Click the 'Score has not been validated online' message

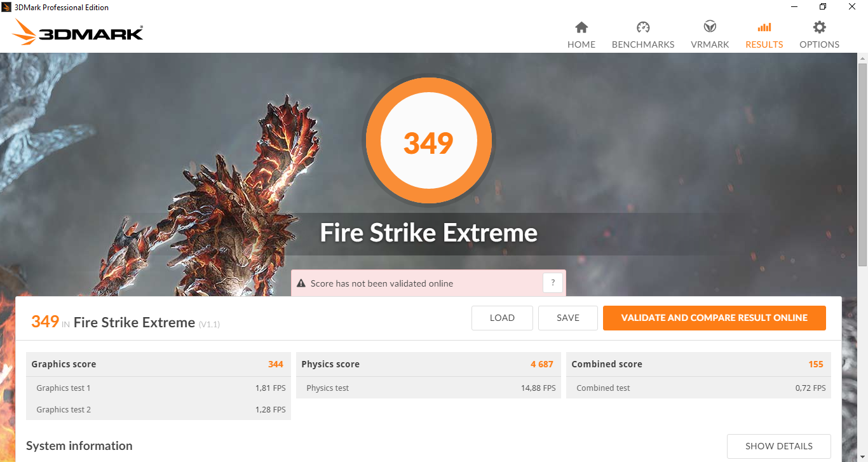click(x=382, y=283)
